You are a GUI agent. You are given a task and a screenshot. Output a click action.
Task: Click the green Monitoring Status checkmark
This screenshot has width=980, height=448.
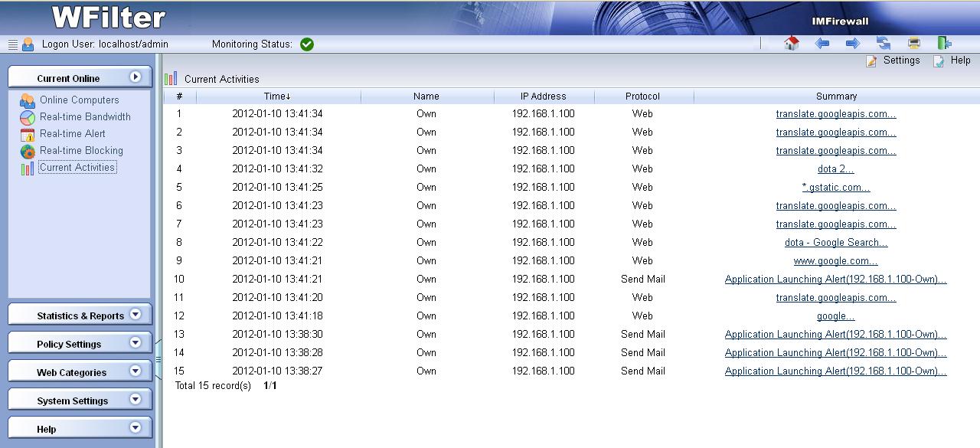click(307, 44)
